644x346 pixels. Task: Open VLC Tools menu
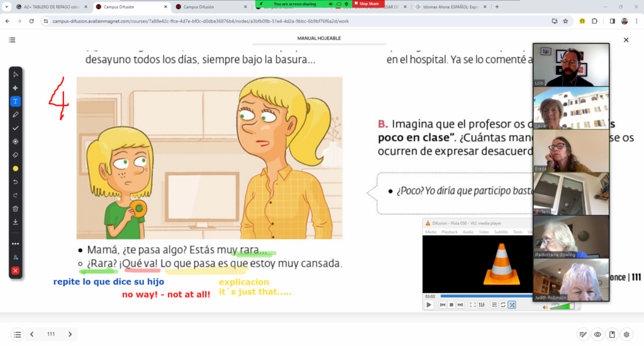(x=518, y=232)
